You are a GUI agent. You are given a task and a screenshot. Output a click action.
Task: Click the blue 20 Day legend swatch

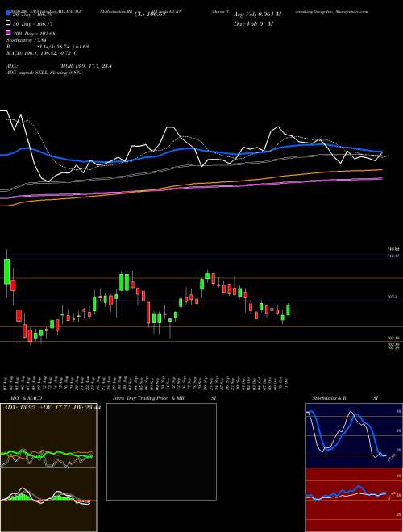coord(8,13)
